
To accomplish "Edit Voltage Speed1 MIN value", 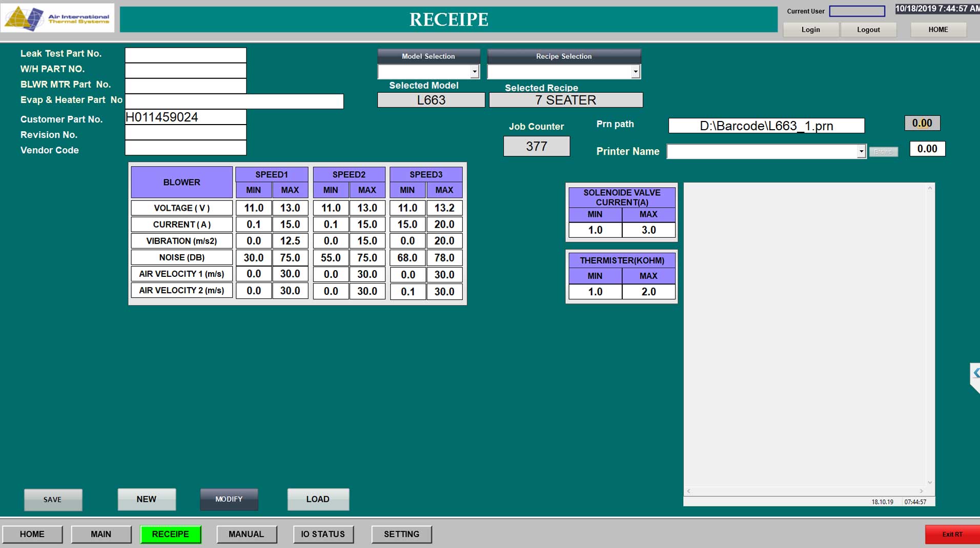I will (254, 208).
